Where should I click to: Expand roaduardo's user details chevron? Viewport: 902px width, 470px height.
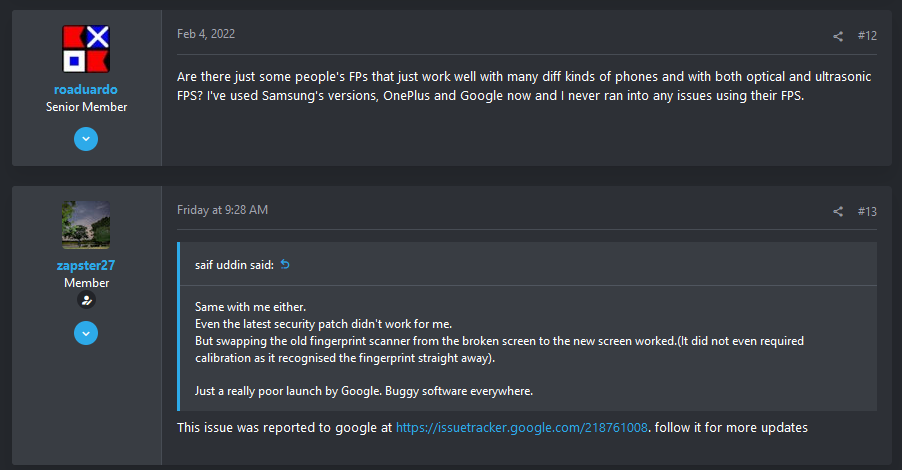(x=86, y=139)
